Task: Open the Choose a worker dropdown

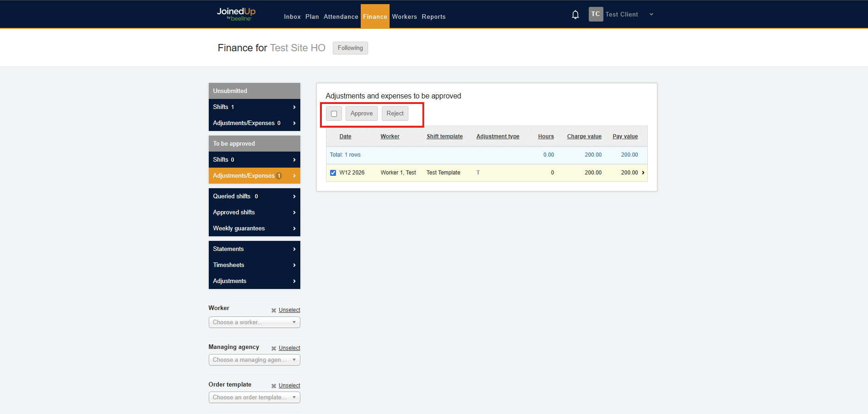Action: click(x=254, y=322)
